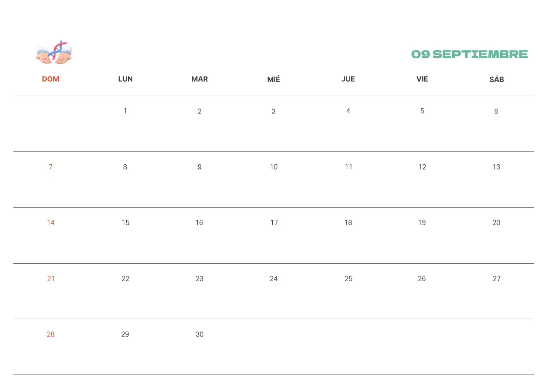Choose date 17
The image size is (548, 392).
tap(274, 223)
